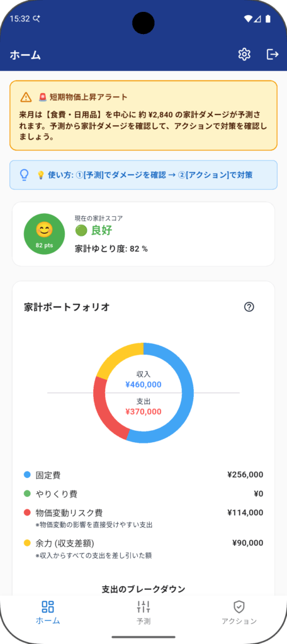Image resolution: width=287 pixels, height=644 pixels.
Task: Tap the 支出のブレークダウン heading
Action: [143, 589]
